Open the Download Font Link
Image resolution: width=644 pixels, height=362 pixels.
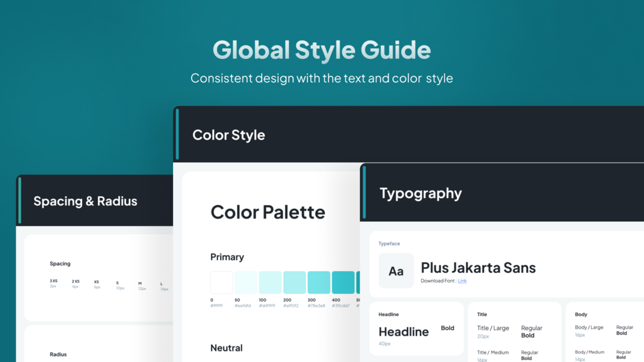(x=462, y=281)
